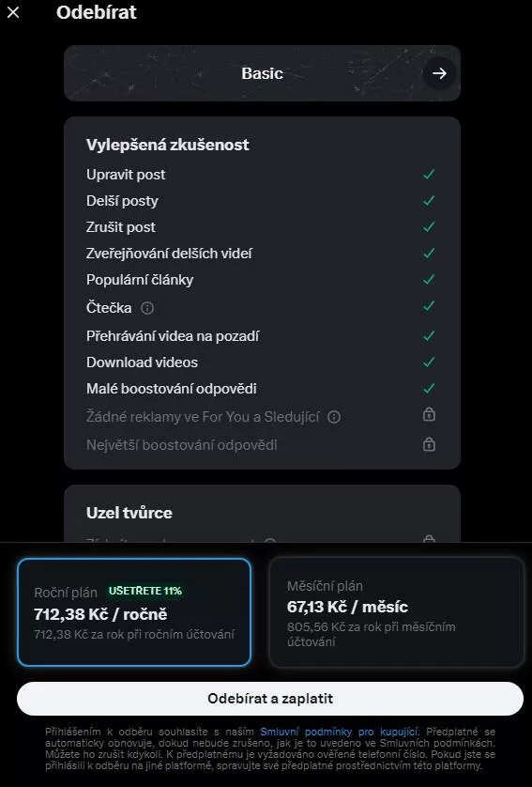Click the UŠETŘETE 11% badge
This screenshot has height=787, width=532.
point(145,591)
